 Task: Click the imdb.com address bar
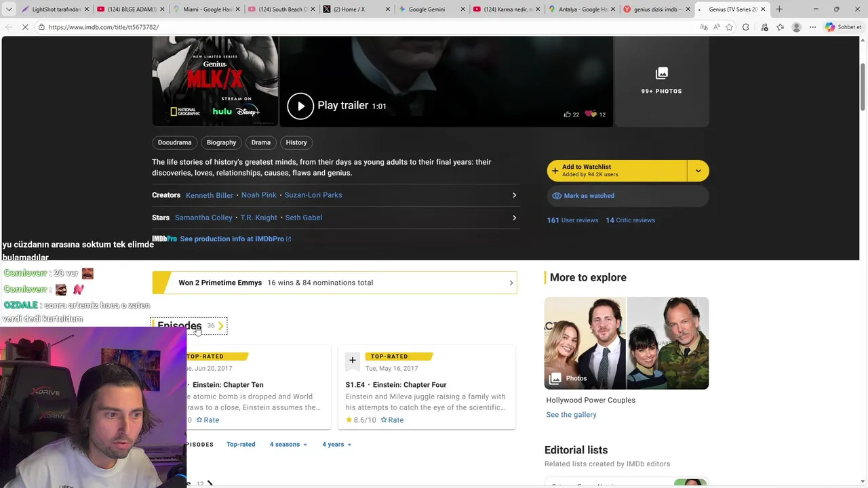[366, 27]
